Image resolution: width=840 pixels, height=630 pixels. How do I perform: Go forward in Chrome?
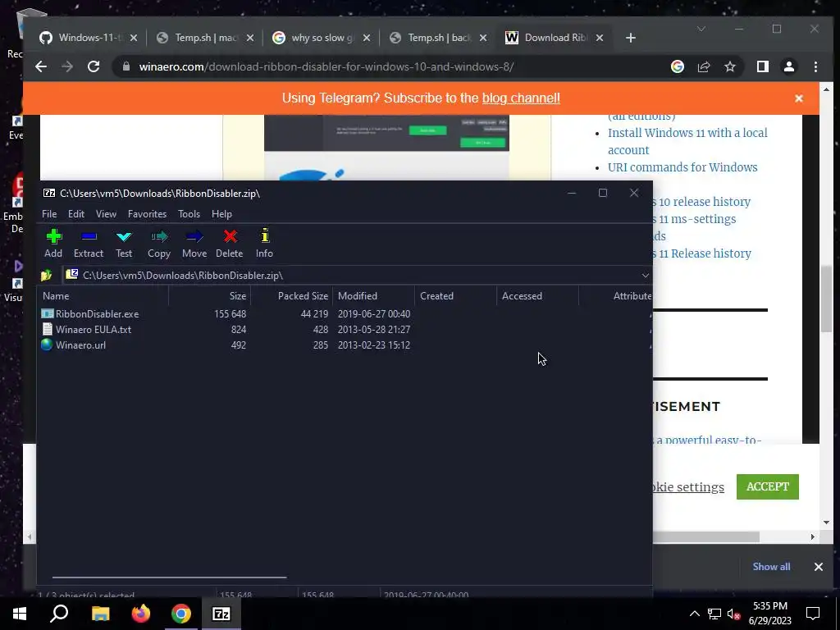tap(67, 66)
